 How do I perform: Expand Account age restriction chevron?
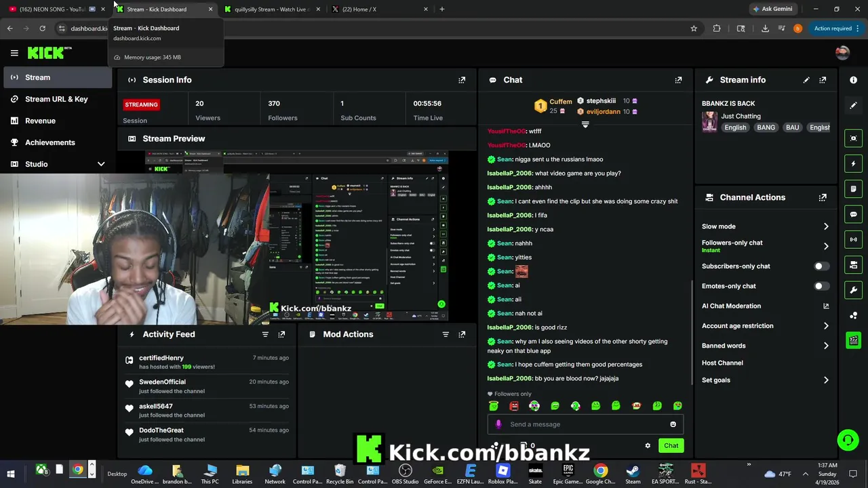pyautogui.click(x=826, y=326)
